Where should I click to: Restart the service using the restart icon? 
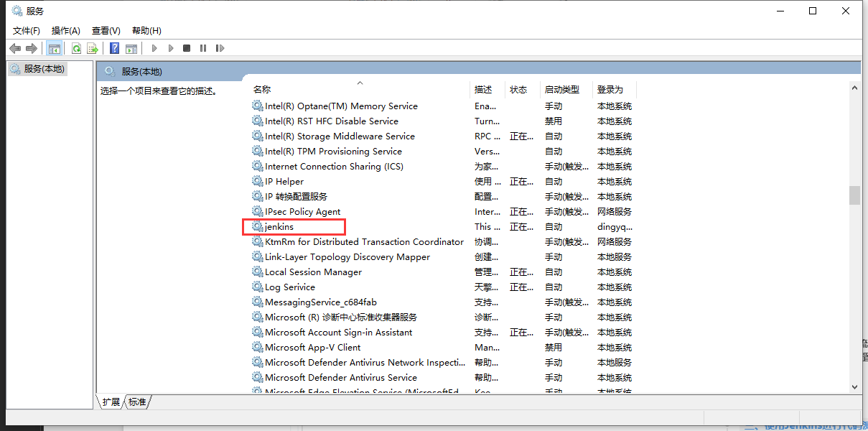point(220,47)
